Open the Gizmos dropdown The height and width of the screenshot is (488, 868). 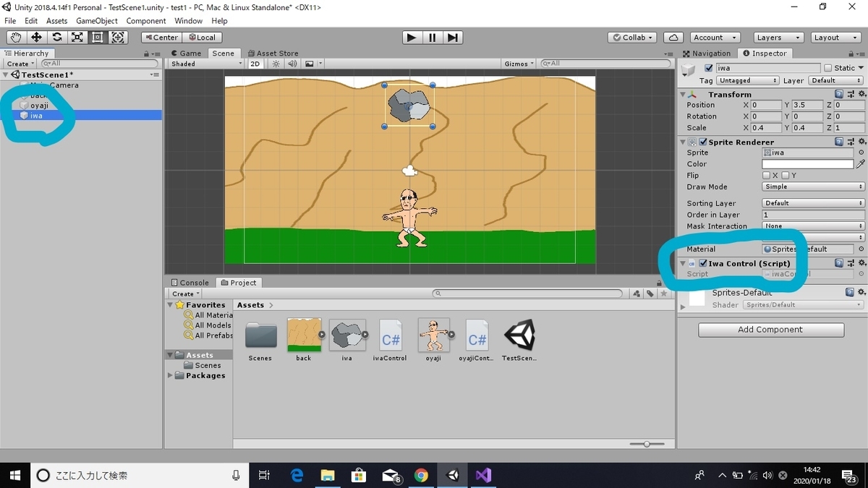point(519,64)
